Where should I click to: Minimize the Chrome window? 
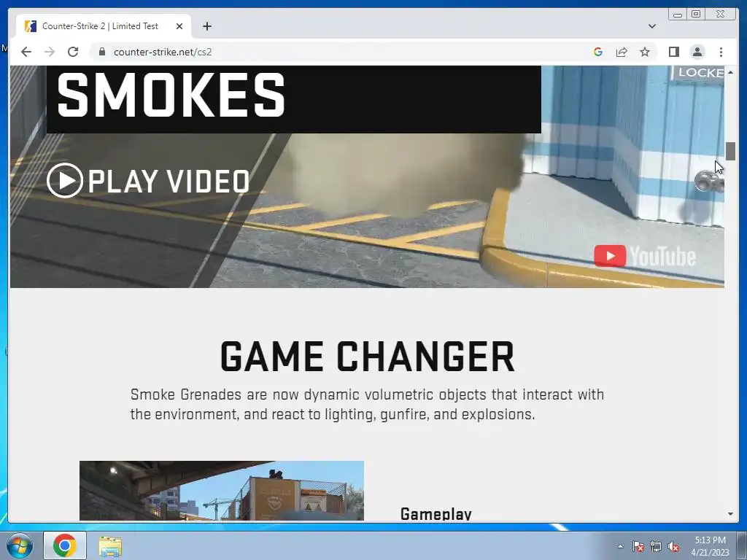pos(678,15)
